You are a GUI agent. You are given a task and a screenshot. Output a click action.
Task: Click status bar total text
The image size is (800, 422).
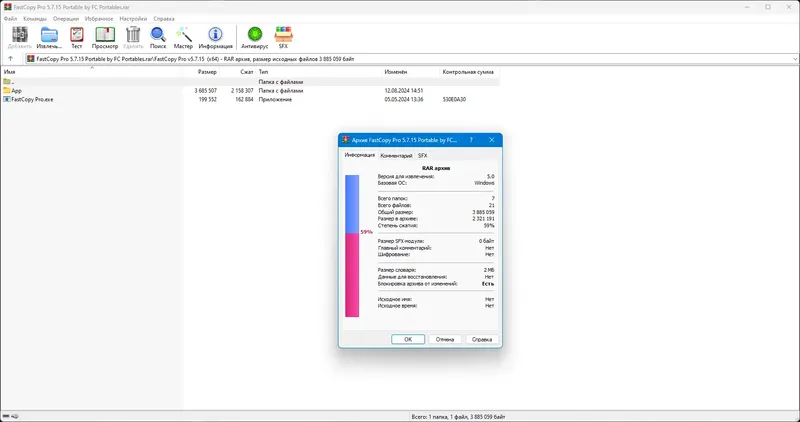tap(459, 416)
